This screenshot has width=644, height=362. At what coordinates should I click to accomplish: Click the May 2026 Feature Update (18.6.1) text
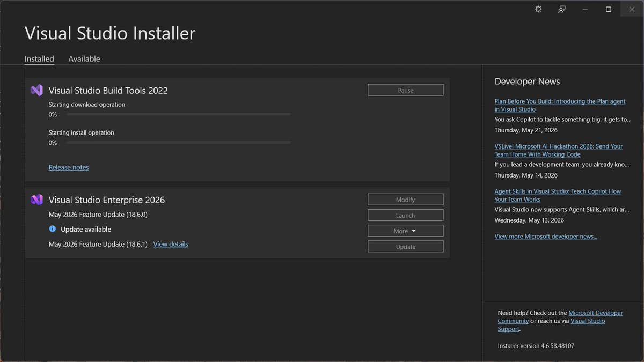point(98,244)
